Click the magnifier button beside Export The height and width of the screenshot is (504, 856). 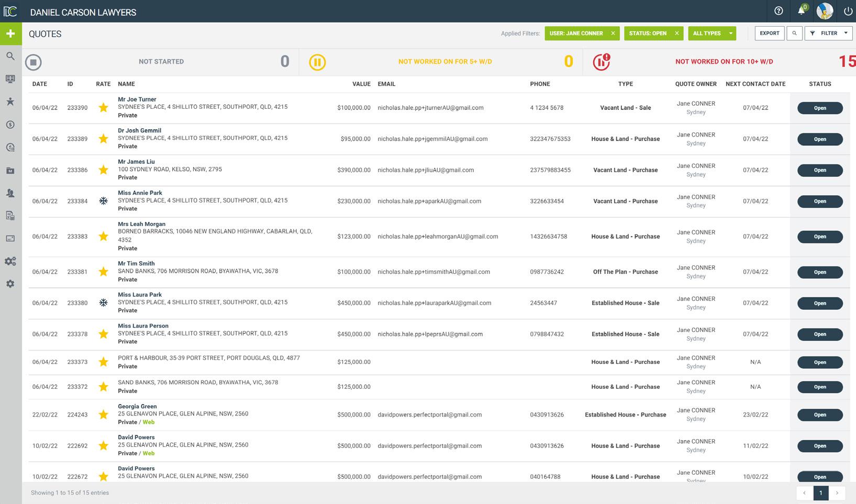tap(794, 33)
